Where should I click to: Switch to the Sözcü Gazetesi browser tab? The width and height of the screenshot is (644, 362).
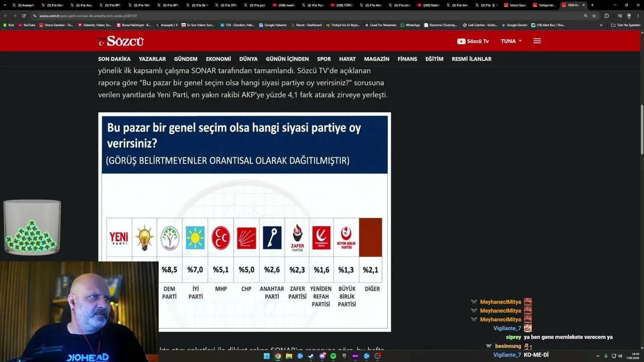click(x=516, y=5)
